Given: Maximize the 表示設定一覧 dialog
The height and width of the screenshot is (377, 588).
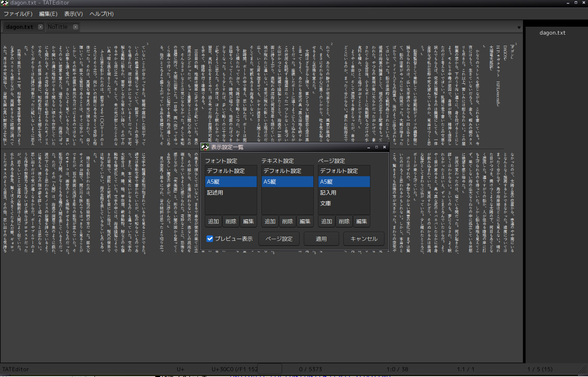Looking at the screenshot, I should click(377, 147).
